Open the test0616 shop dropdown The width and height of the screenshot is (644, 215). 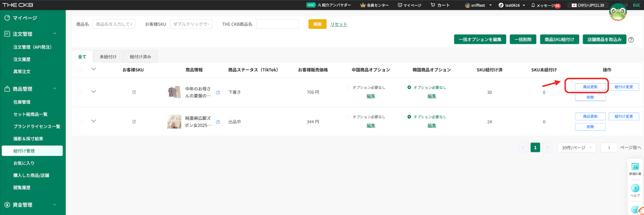point(512,5)
